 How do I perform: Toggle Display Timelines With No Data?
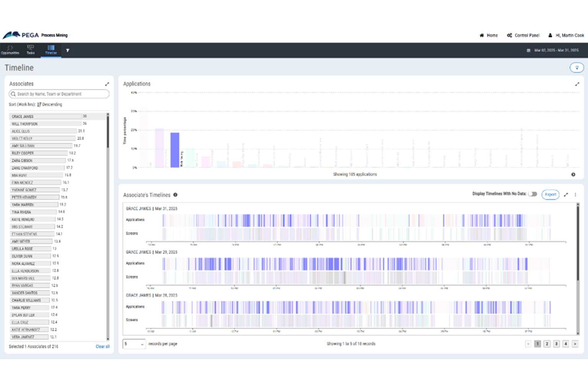coord(532,194)
